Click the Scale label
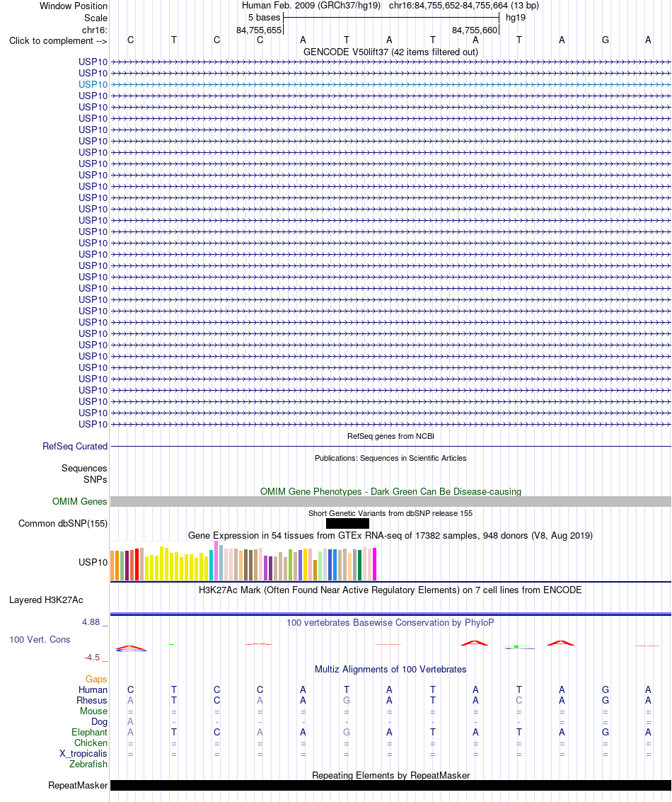 [x=95, y=18]
